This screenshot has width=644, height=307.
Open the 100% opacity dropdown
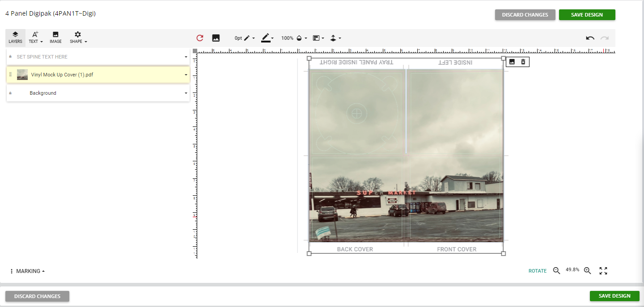294,38
